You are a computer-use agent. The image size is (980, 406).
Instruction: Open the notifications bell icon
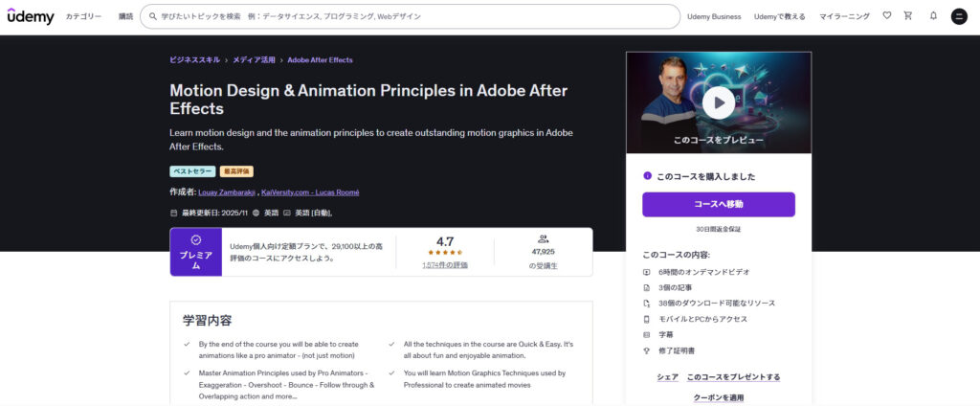coord(933,16)
